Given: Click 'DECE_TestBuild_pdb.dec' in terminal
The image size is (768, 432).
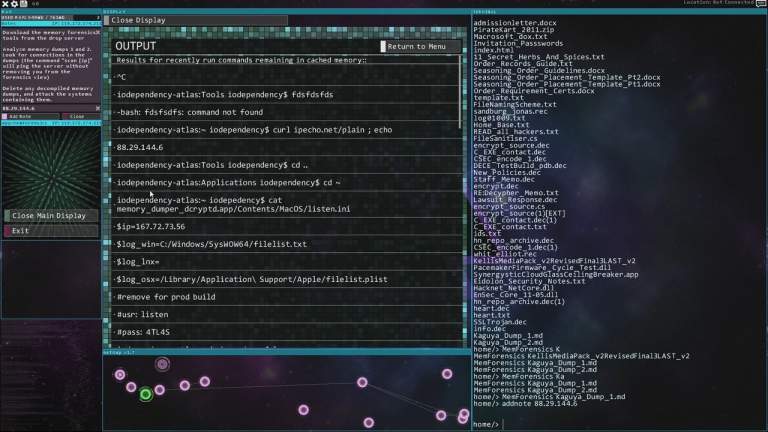Looking at the screenshot, I should coord(520,166).
